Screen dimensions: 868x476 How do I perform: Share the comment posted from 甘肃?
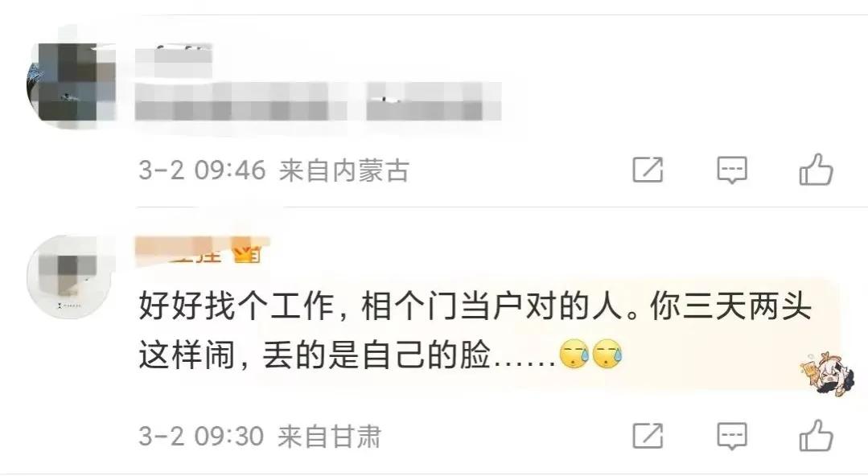pyautogui.click(x=648, y=436)
